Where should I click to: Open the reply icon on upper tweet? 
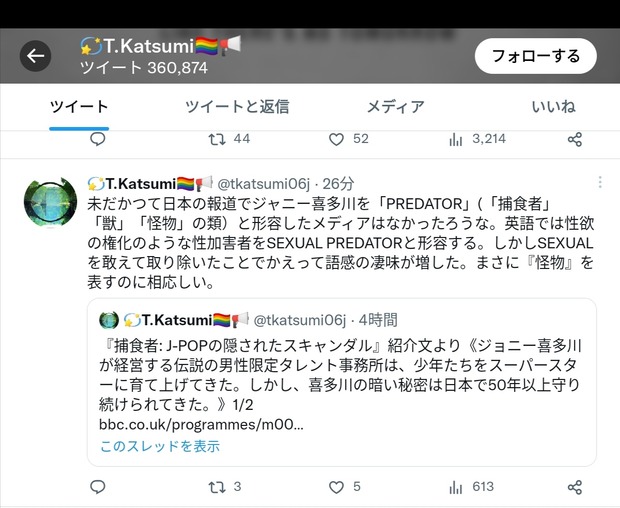[x=98, y=139]
